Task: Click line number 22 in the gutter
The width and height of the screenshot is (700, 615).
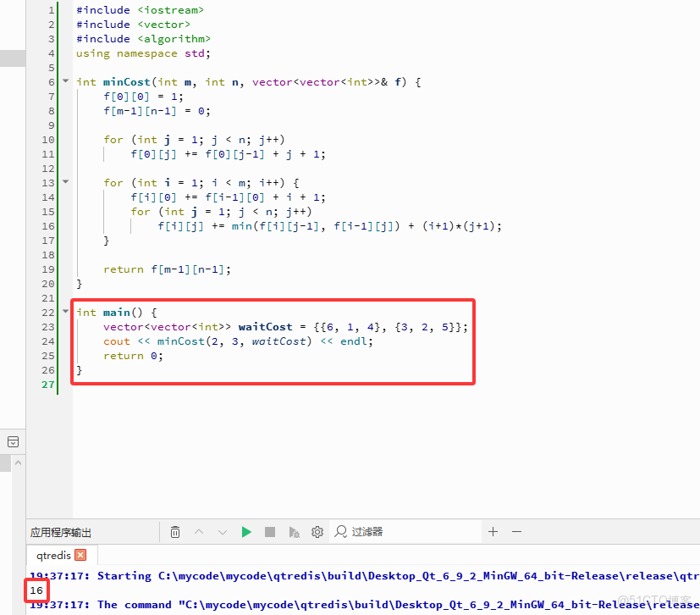Action: 47,313
